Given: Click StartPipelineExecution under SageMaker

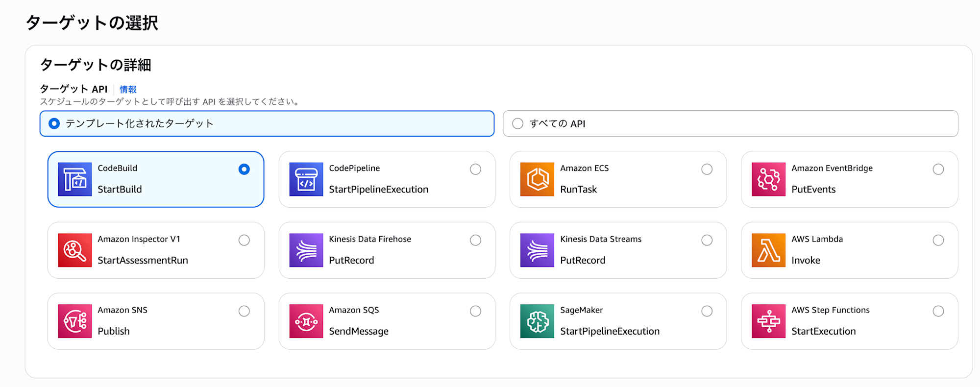Looking at the screenshot, I should 610,332.
